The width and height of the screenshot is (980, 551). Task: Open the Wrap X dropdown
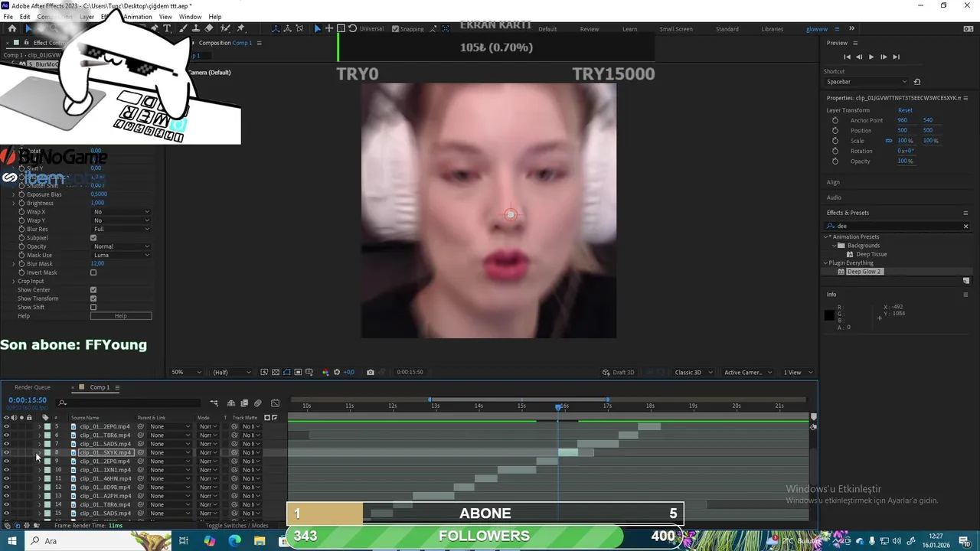pos(122,212)
